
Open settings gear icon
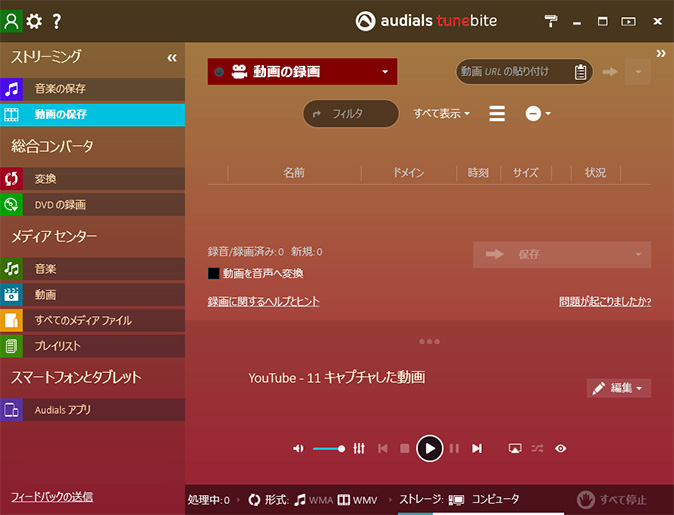tap(34, 21)
